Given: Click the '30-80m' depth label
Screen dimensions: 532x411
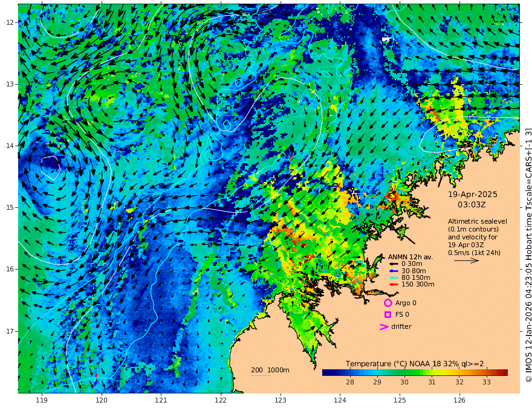Looking at the screenshot, I should pyautogui.click(x=414, y=271).
